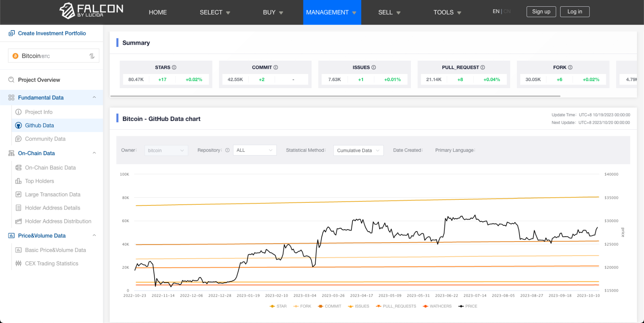Viewport: 644px width, 323px height.
Task: Click the STARS info icon
Action: [x=174, y=67]
